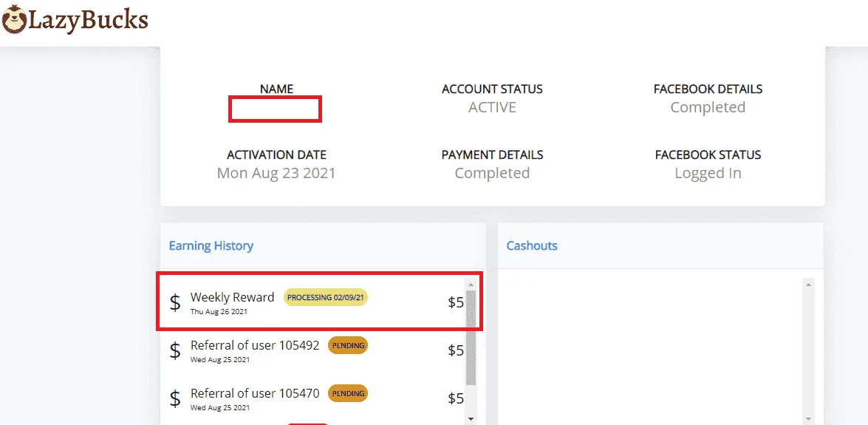Click the ACCOUNT STATUS label

point(492,89)
